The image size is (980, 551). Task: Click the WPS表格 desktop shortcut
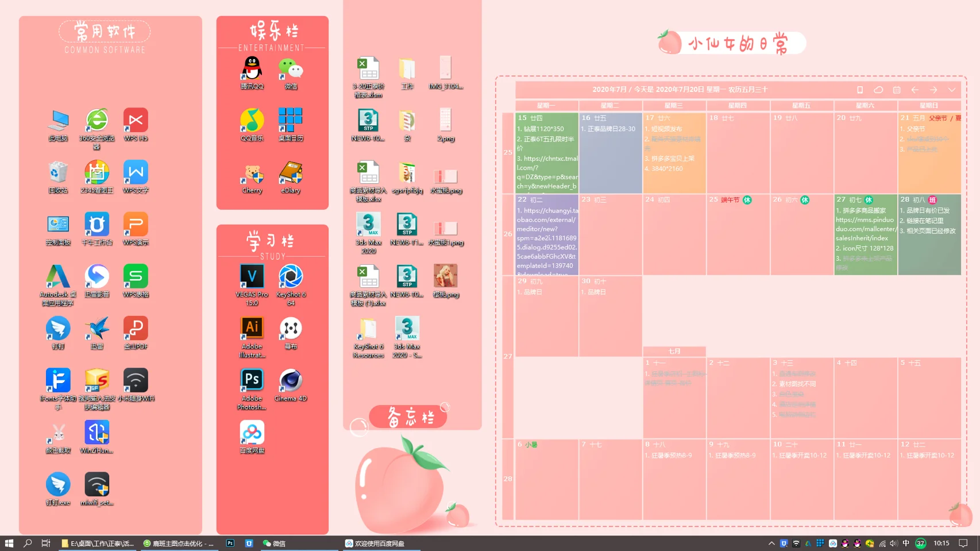click(x=136, y=281)
